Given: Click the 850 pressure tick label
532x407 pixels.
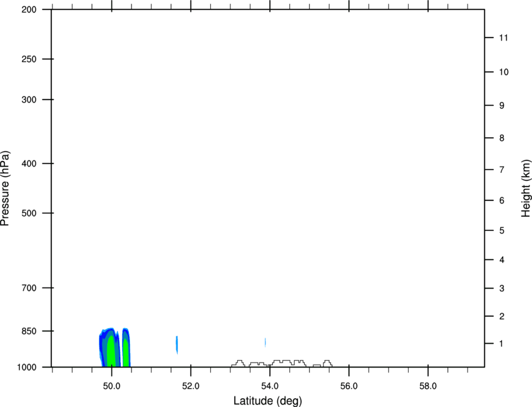Looking at the screenshot, I should click(29, 331).
